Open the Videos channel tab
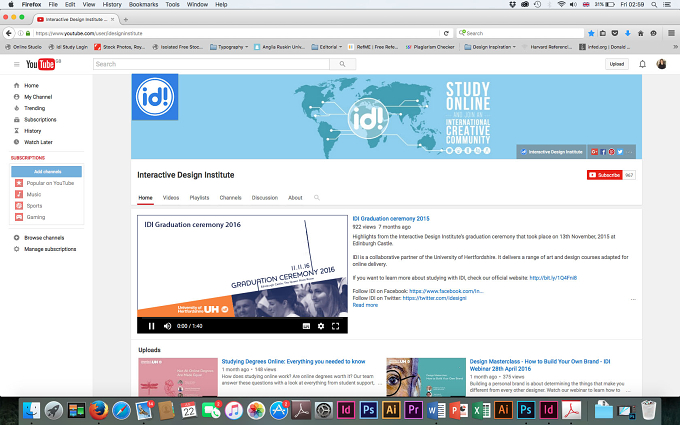This screenshot has height=425, width=680. tap(171, 198)
